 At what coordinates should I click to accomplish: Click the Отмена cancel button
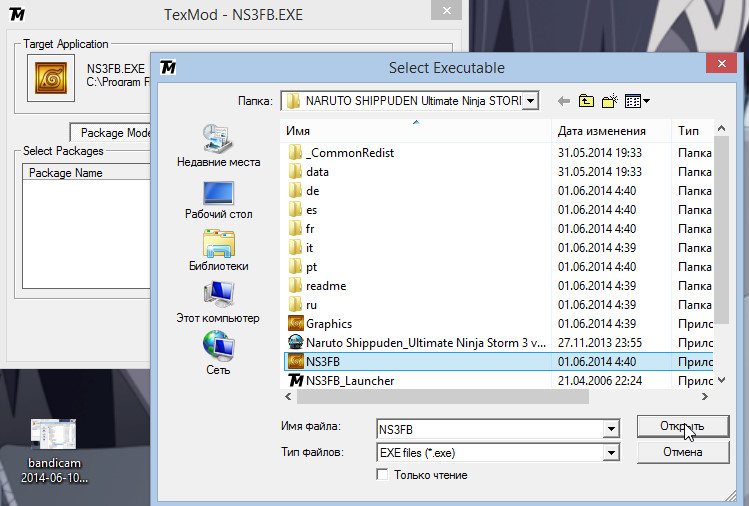tap(683, 452)
